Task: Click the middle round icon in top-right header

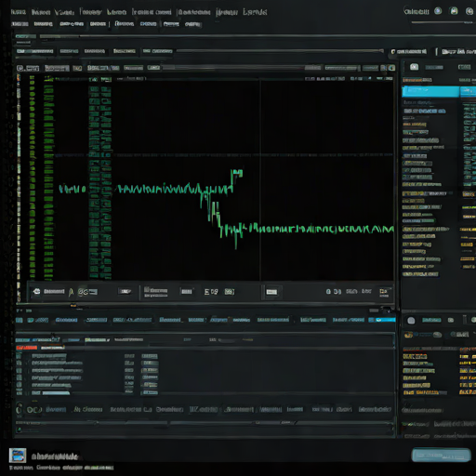Action: pos(454,11)
